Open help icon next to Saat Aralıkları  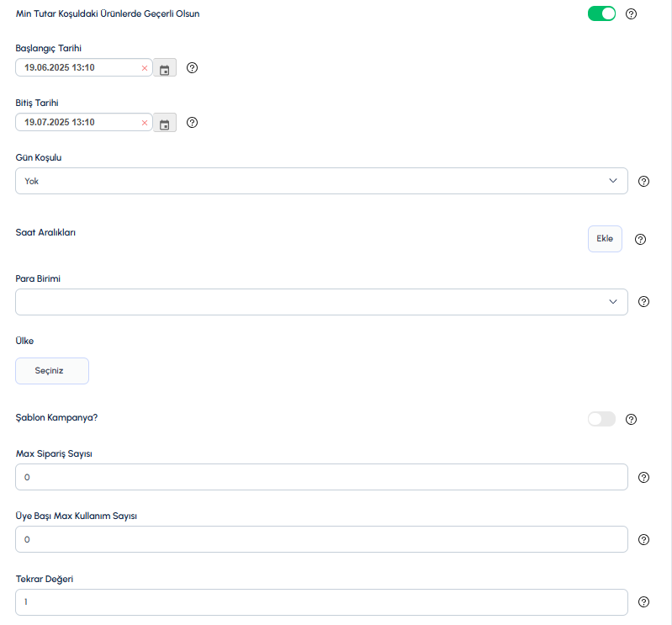tap(640, 239)
